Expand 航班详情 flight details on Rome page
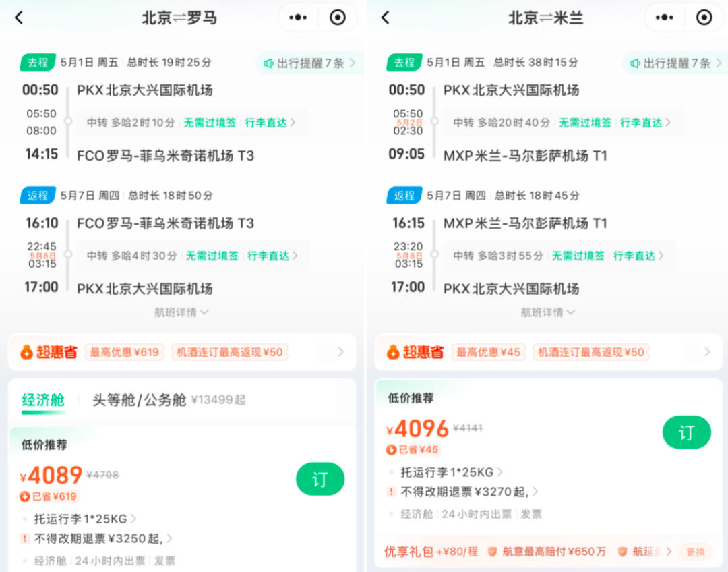Viewport: 728px width, 572px height. tap(181, 312)
